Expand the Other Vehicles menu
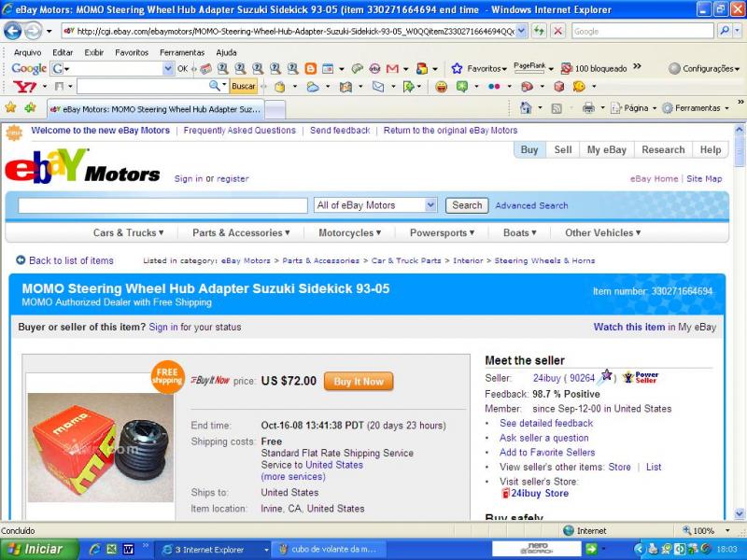The image size is (747, 560). 602,232
